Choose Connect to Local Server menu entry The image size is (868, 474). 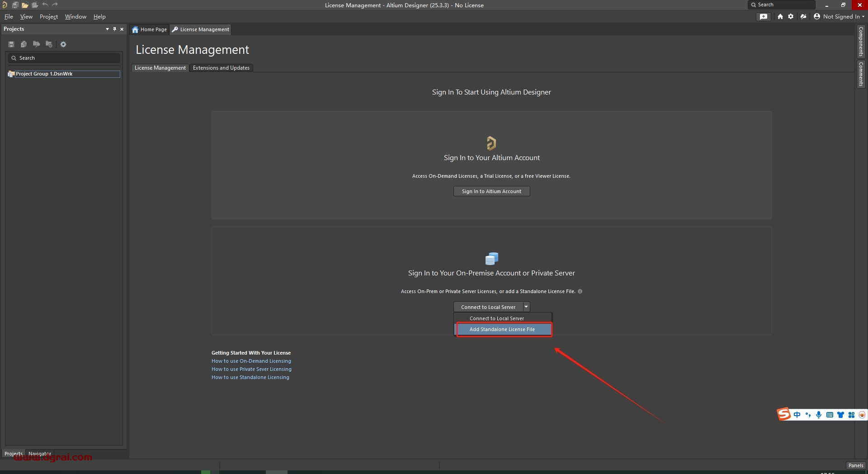coord(503,318)
